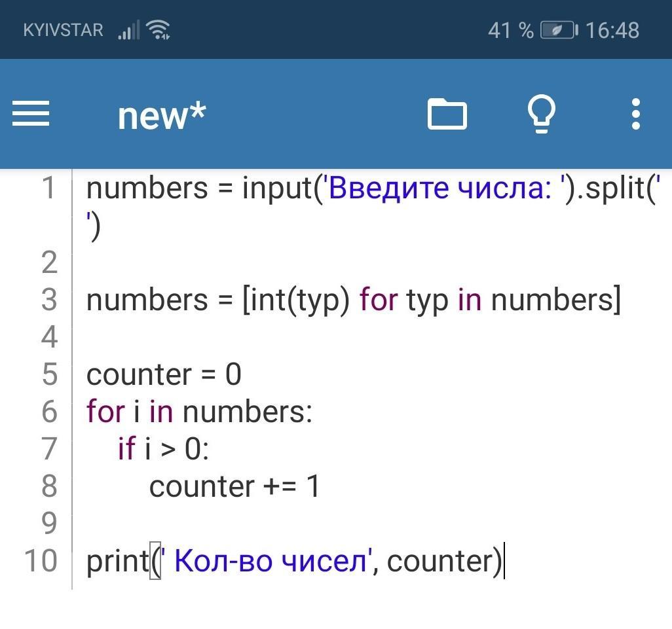Screen dimensions: 672x629
Task: Click the 'Кол-во чисел' string in print
Action: (x=269, y=561)
